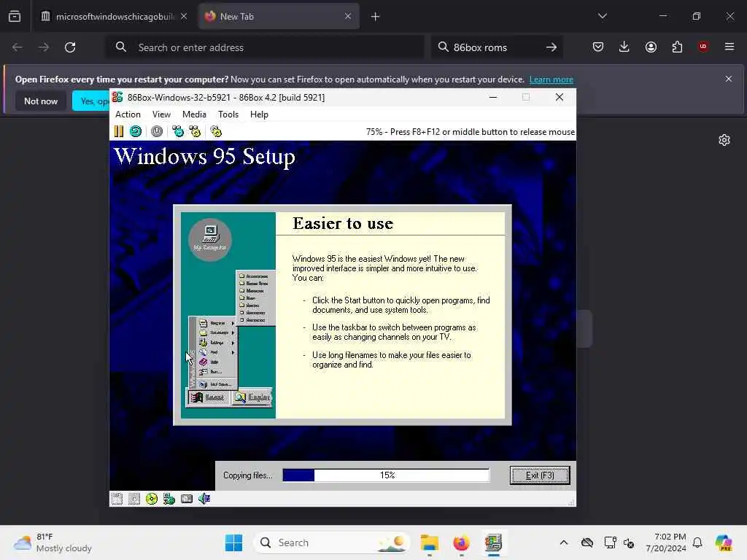747x560 pixels.
Task: Open the Pocket save icon
Action: (598, 47)
